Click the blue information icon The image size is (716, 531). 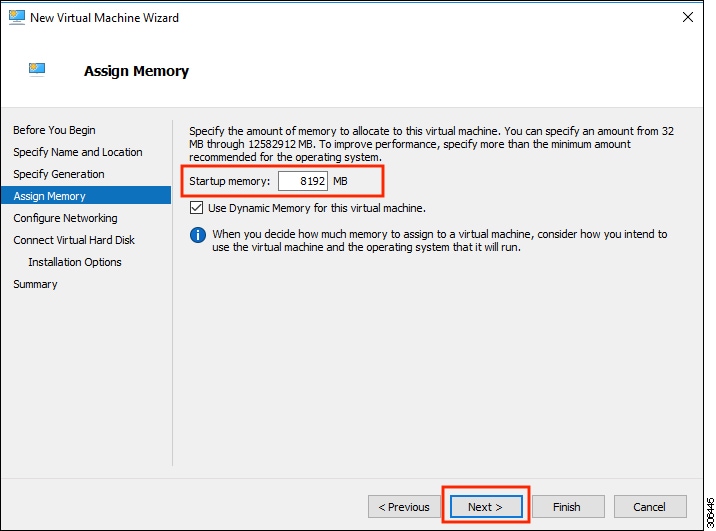198,235
